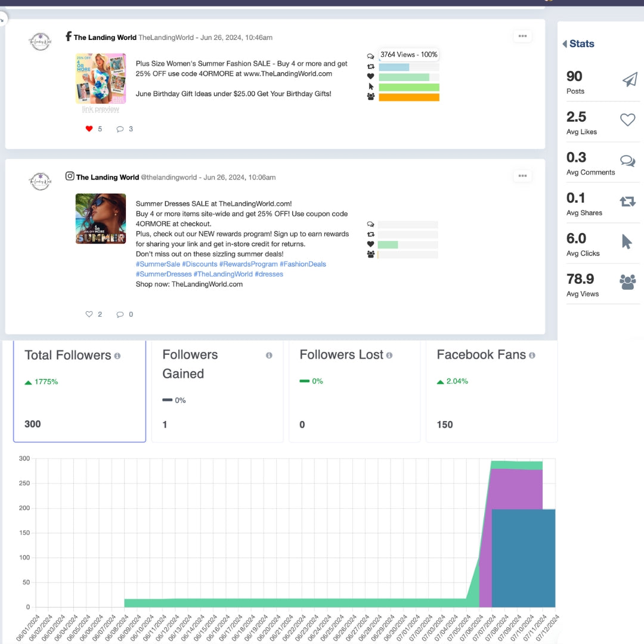Open the Summer Dresses post thumbnail
The image size is (644, 644).
[101, 219]
